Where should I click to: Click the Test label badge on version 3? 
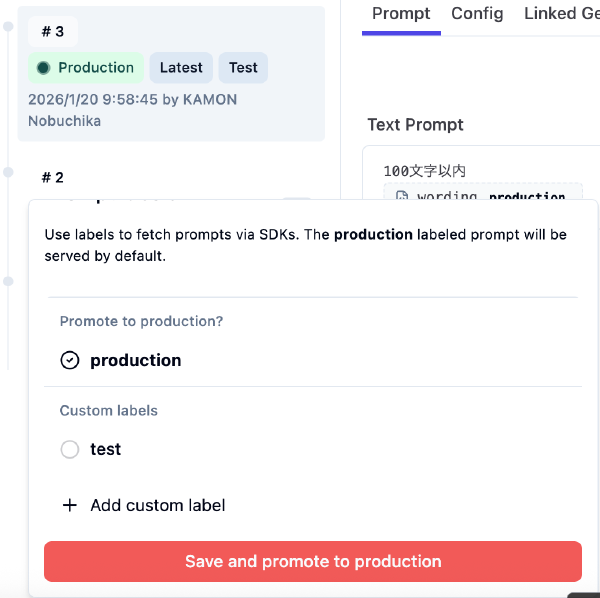click(243, 68)
